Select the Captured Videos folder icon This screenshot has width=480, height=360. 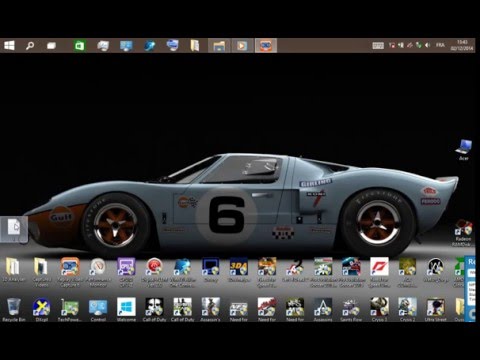tap(42, 272)
